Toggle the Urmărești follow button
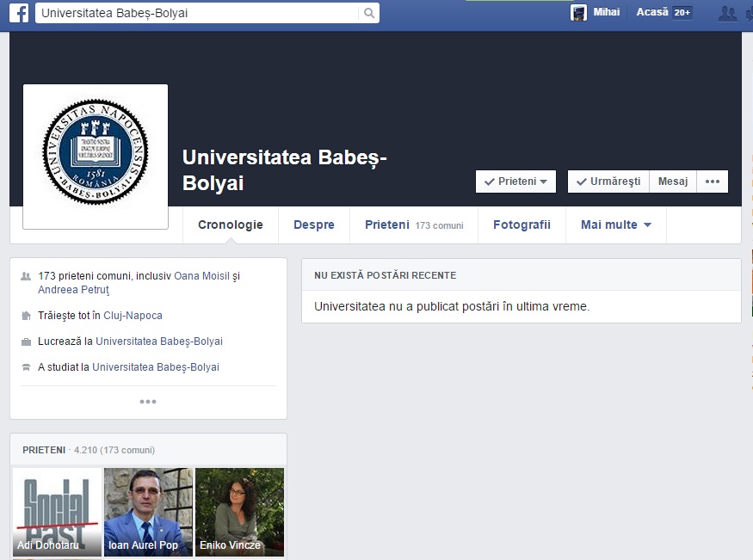This screenshot has height=560, width=753. pos(608,182)
